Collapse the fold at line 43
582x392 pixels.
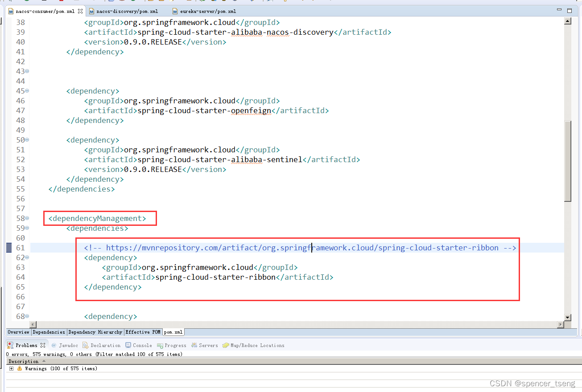[x=27, y=71]
